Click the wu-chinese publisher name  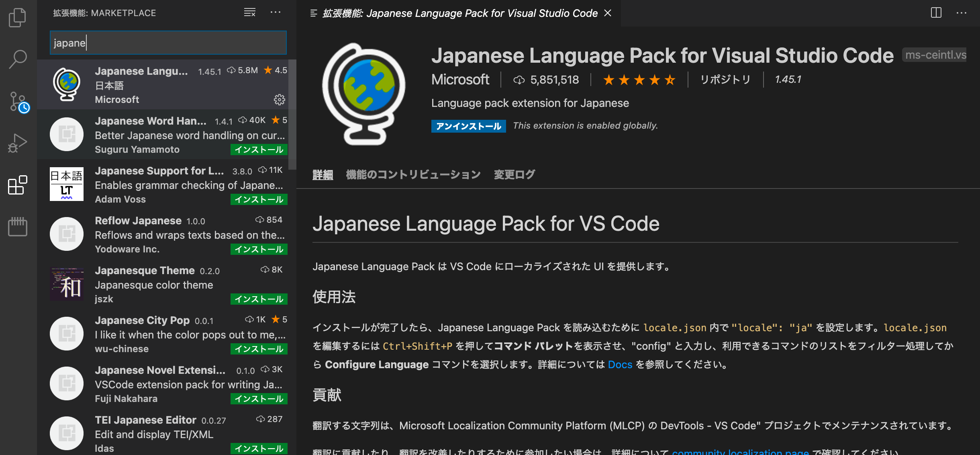[122, 349]
